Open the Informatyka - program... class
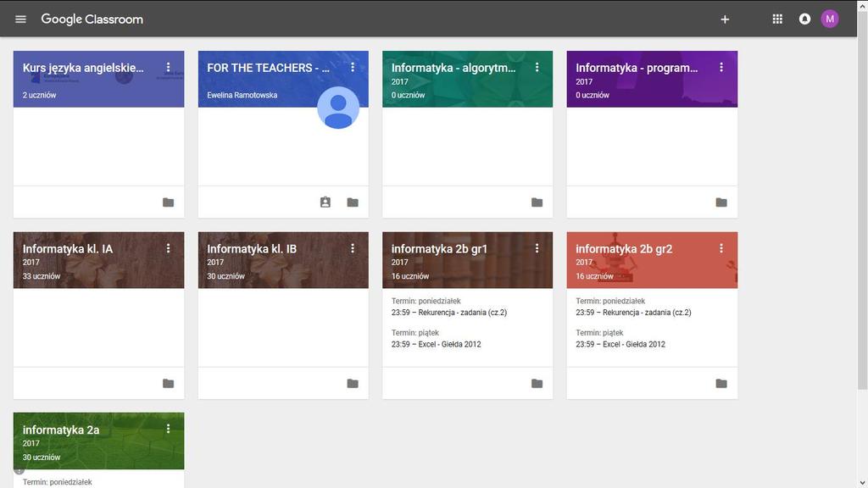Screen dimensions: 868x488 coord(637,68)
